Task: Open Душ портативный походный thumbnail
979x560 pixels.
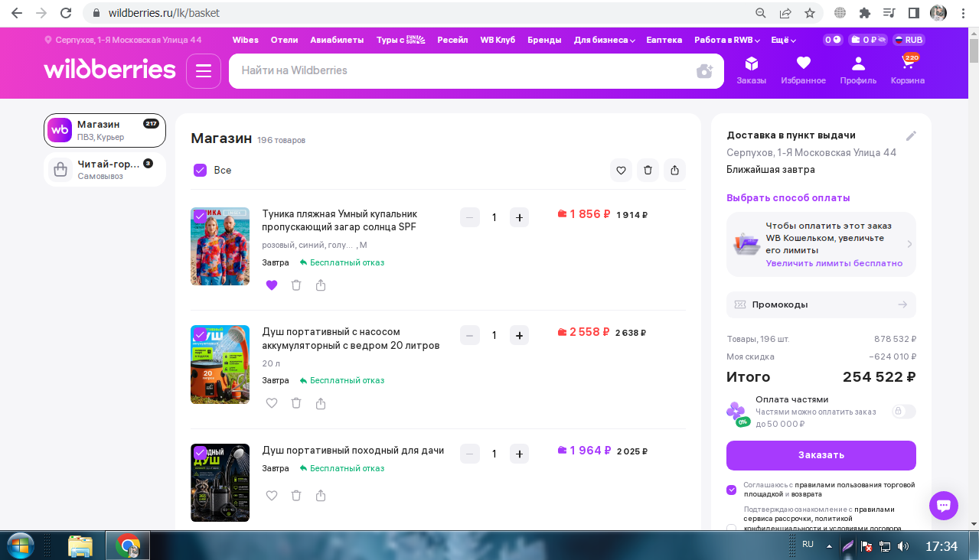Action: click(x=220, y=483)
